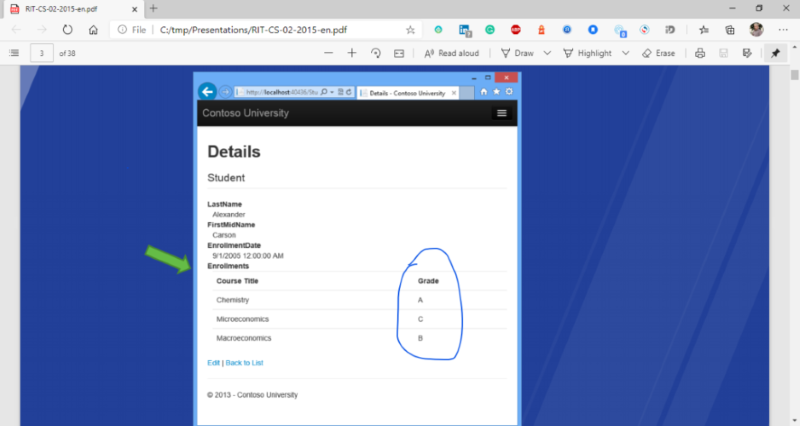Open the browser Settings and more menu
The image size is (800, 426).
click(785, 30)
